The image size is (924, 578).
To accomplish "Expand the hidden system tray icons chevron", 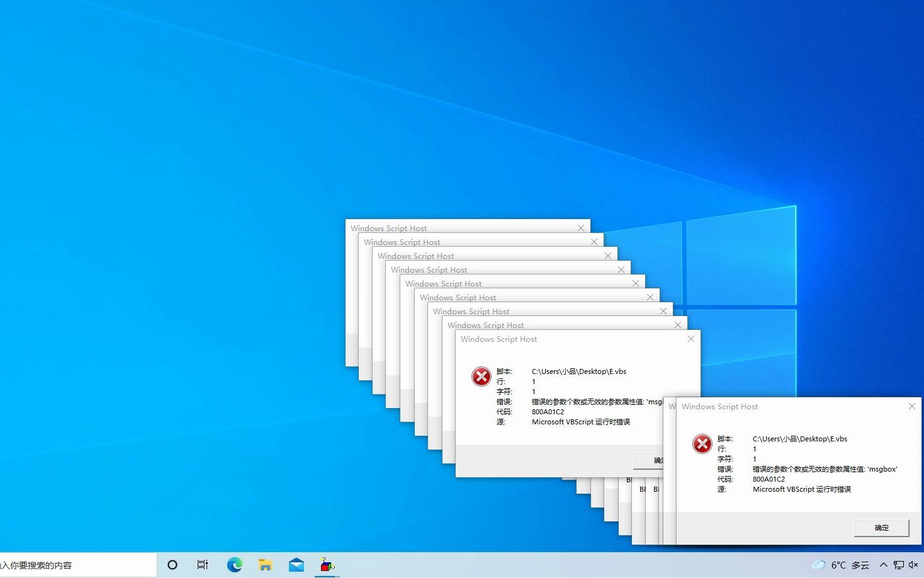I will 884,565.
